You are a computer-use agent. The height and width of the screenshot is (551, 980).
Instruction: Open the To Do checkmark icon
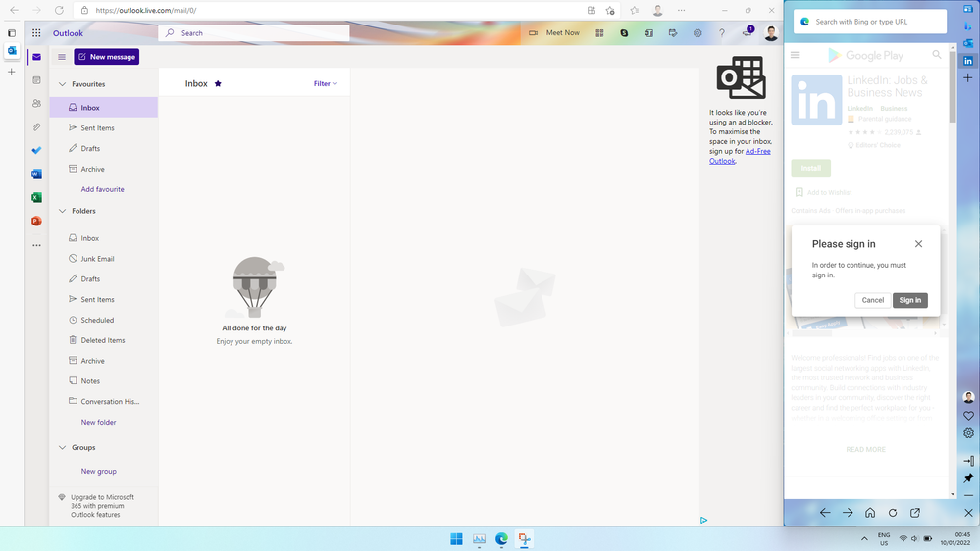pos(37,150)
